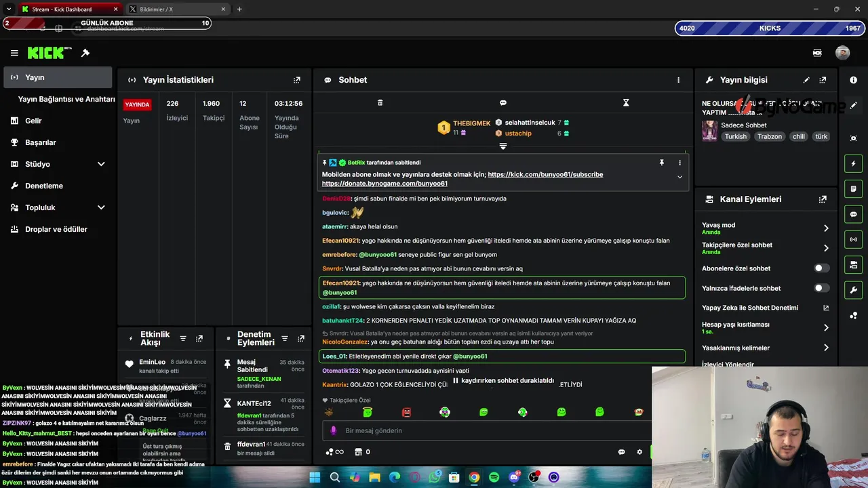Open Başarılar in the sidebar
The width and height of the screenshot is (868, 488).
click(58, 142)
